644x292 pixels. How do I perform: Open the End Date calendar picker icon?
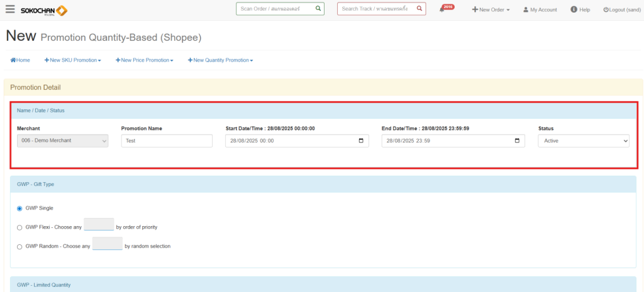coord(517,141)
